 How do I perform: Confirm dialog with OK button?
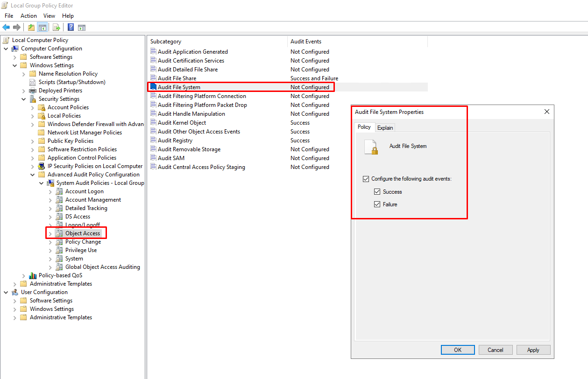pyautogui.click(x=458, y=350)
